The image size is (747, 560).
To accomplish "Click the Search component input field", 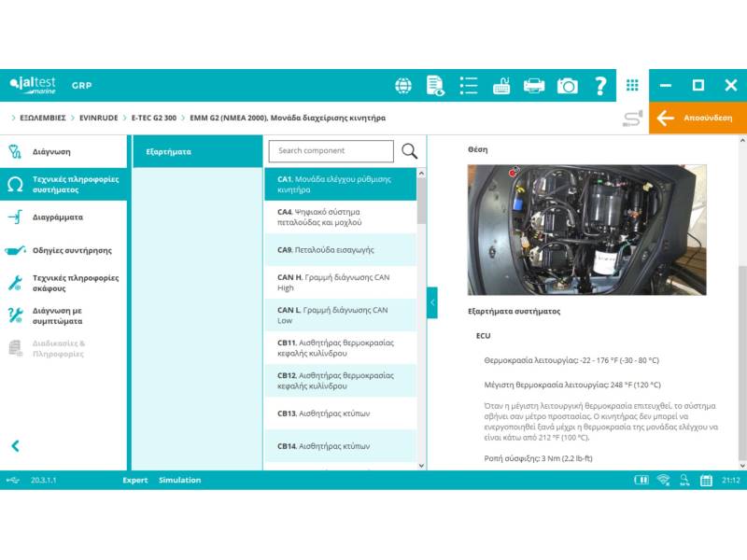I will pyautogui.click(x=331, y=151).
